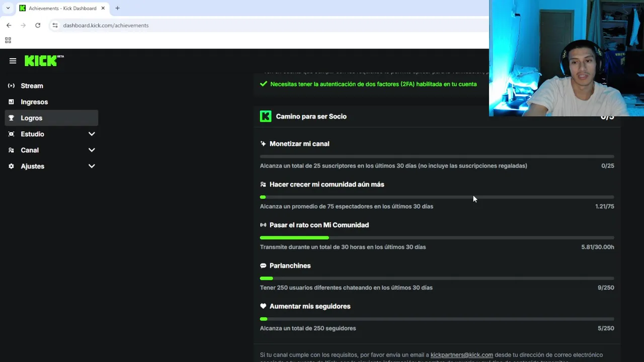Open the apps grid icon in bookmarks bar
The width and height of the screenshot is (644, 362).
[x=8, y=40]
